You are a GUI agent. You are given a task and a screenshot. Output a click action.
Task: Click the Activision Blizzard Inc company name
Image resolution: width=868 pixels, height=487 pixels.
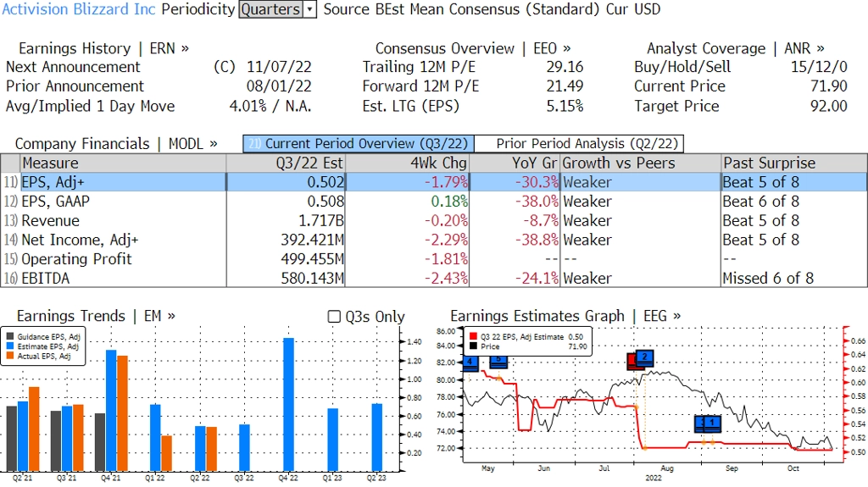point(79,9)
